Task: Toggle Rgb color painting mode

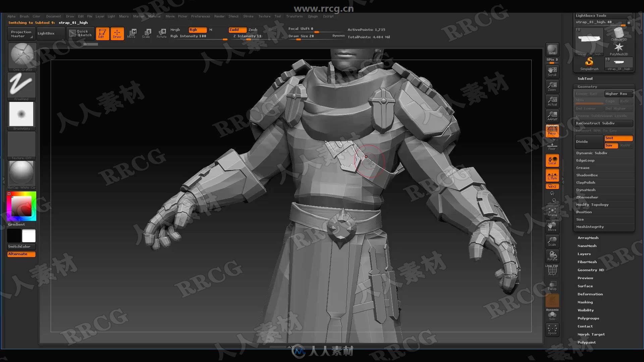Action: click(x=196, y=29)
